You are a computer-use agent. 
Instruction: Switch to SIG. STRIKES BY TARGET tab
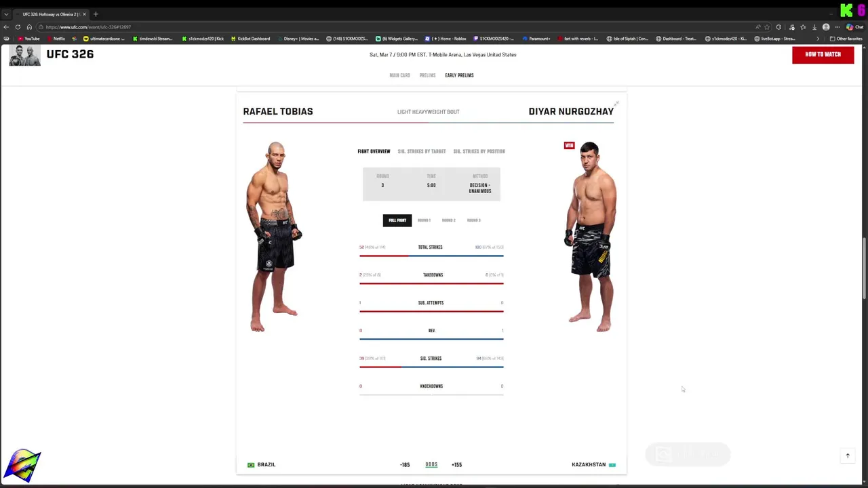422,152
